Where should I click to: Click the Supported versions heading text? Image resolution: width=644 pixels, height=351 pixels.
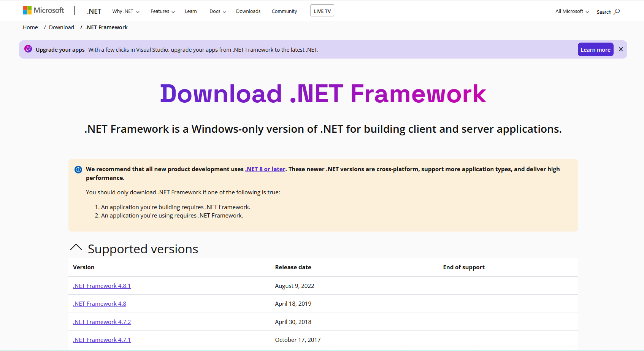[x=143, y=249]
